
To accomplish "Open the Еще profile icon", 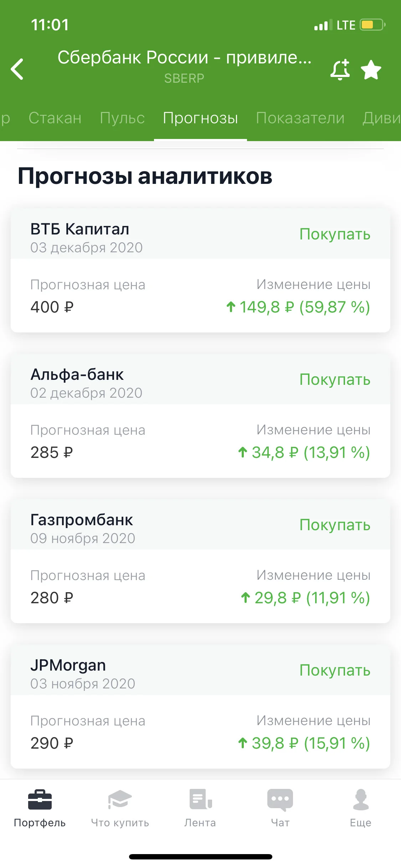I will pos(361,799).
